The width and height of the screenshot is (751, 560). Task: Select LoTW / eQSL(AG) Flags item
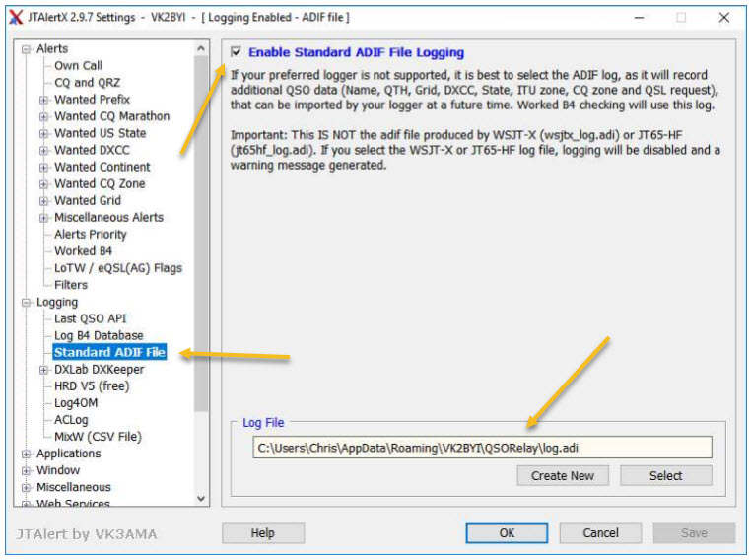118,268
